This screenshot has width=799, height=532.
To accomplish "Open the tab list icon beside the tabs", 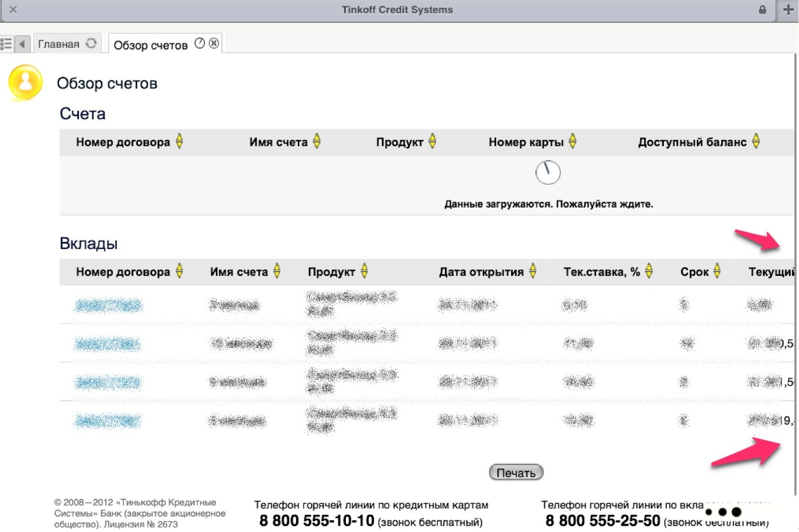I will (6, 44).
